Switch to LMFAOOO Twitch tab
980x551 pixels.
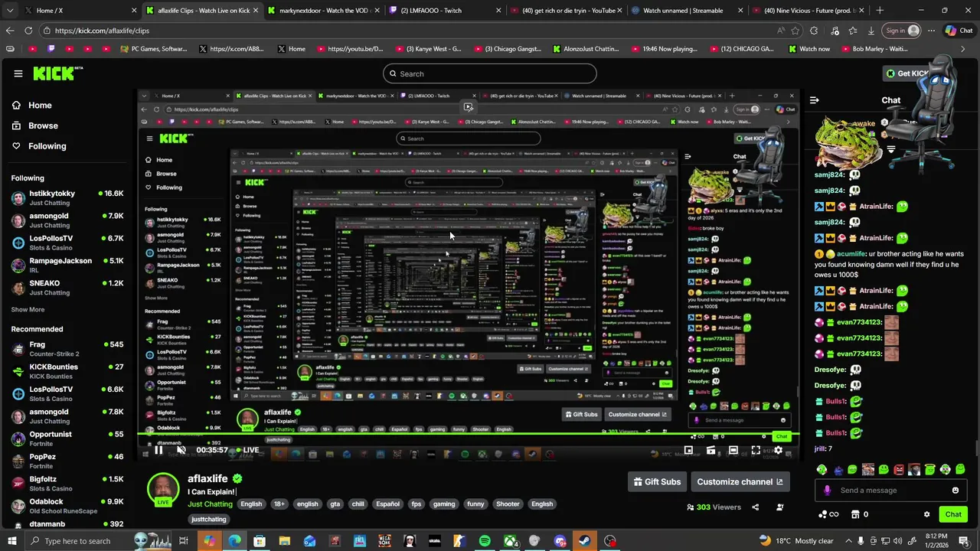click(444, 11)
